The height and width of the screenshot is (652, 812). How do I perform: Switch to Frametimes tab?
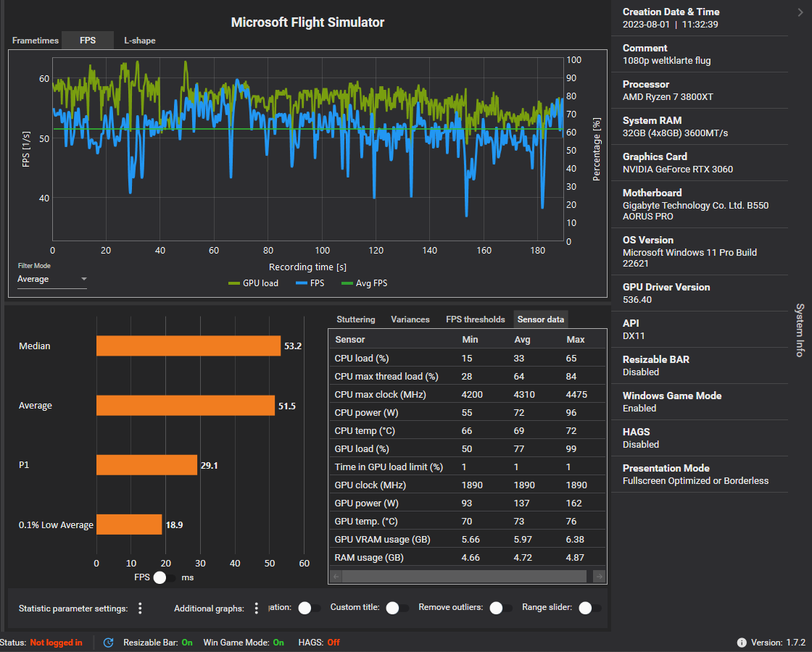pos(36,41)
